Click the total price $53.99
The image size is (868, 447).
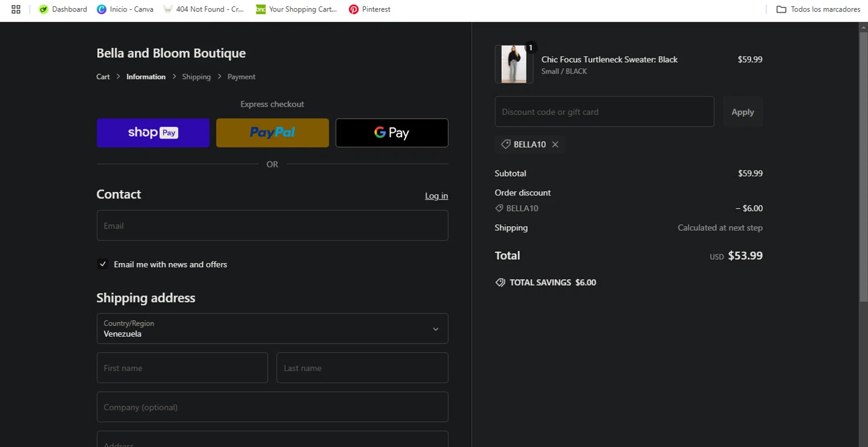click(745, 256)
